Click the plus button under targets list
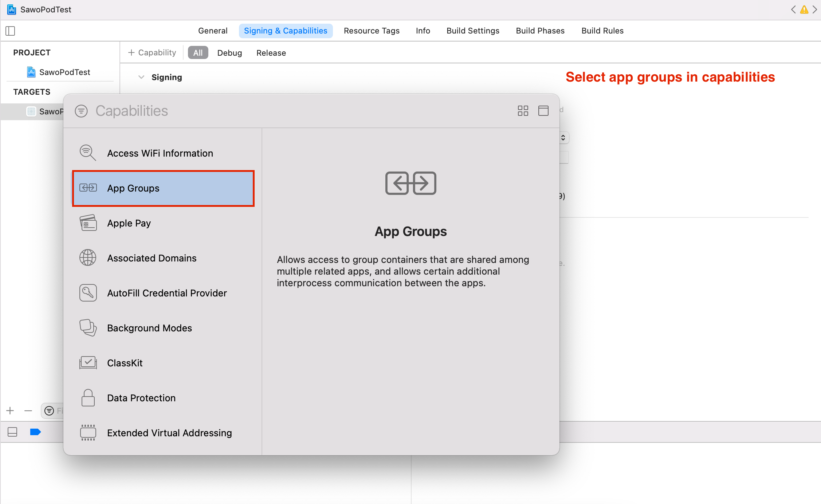Viewport: 821px width, 504px height. coord(10,411)
